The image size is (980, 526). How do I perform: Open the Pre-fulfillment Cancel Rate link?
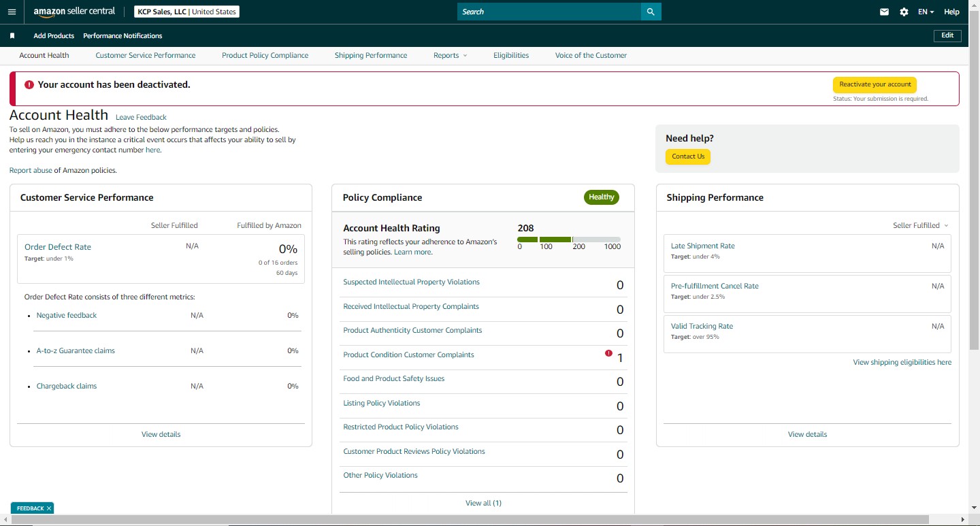[715, 286]
